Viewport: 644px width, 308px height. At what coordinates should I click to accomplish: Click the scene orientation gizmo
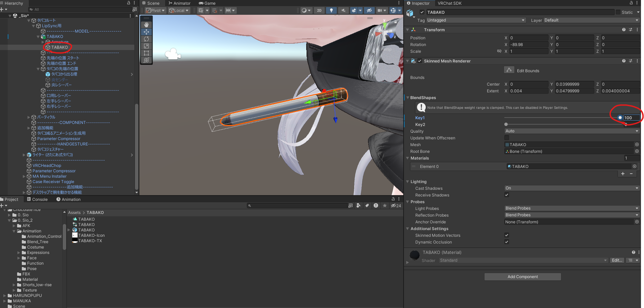(x=386, y=33)
